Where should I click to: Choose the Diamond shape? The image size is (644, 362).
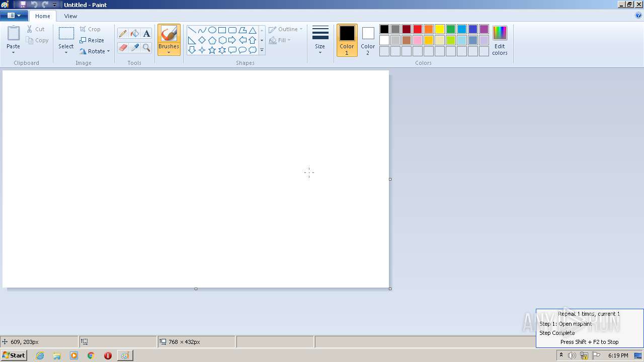[x=202, y=40]
